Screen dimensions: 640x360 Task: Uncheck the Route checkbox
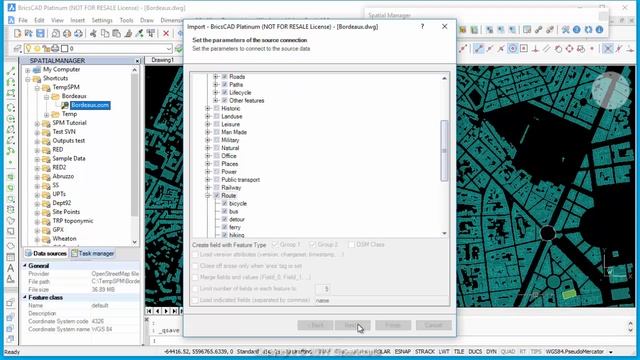click(217, 196)
